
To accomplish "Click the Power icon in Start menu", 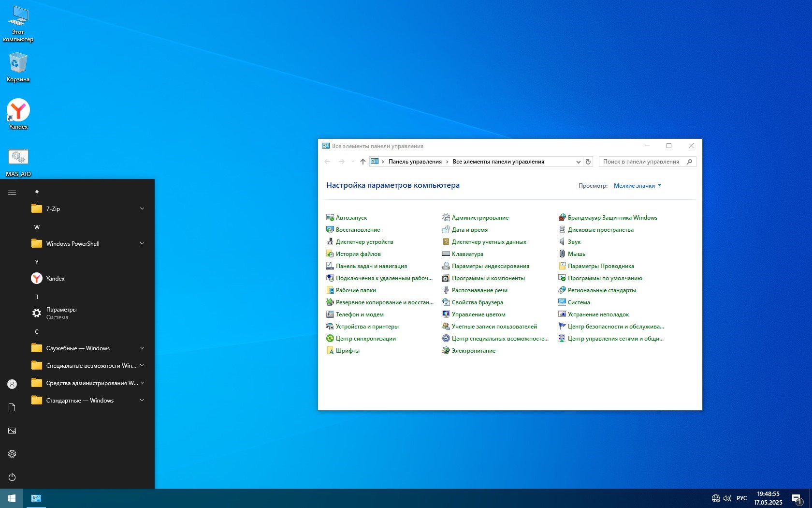I will [12, 477].
